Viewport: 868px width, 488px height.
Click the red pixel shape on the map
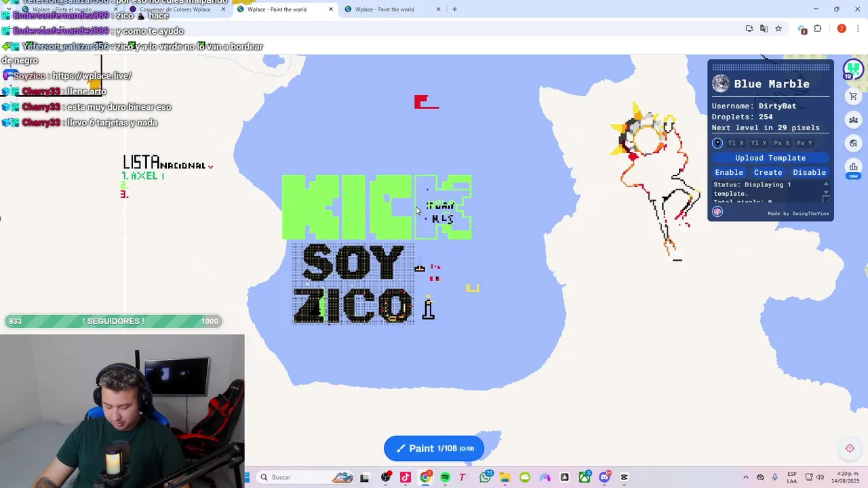point(426,102)
